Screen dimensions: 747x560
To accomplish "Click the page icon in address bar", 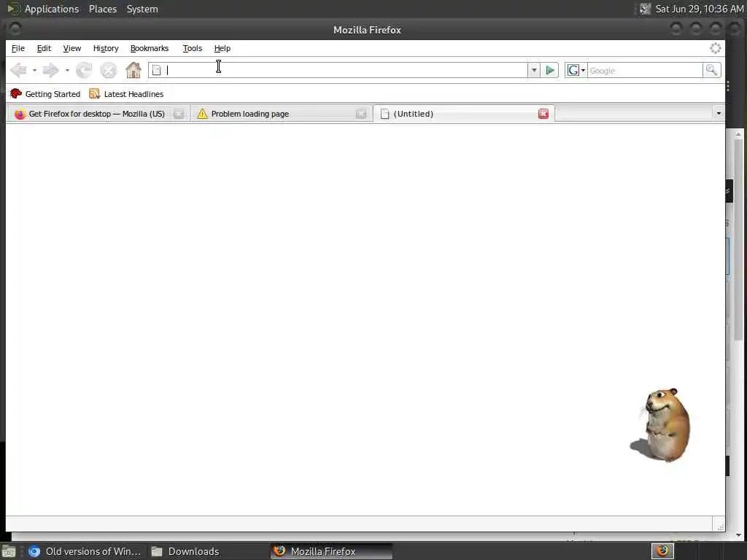I will click(156, 71).
